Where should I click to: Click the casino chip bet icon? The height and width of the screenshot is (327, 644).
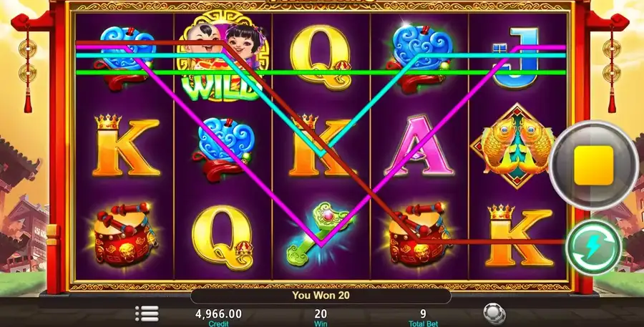tap(494, 314)
